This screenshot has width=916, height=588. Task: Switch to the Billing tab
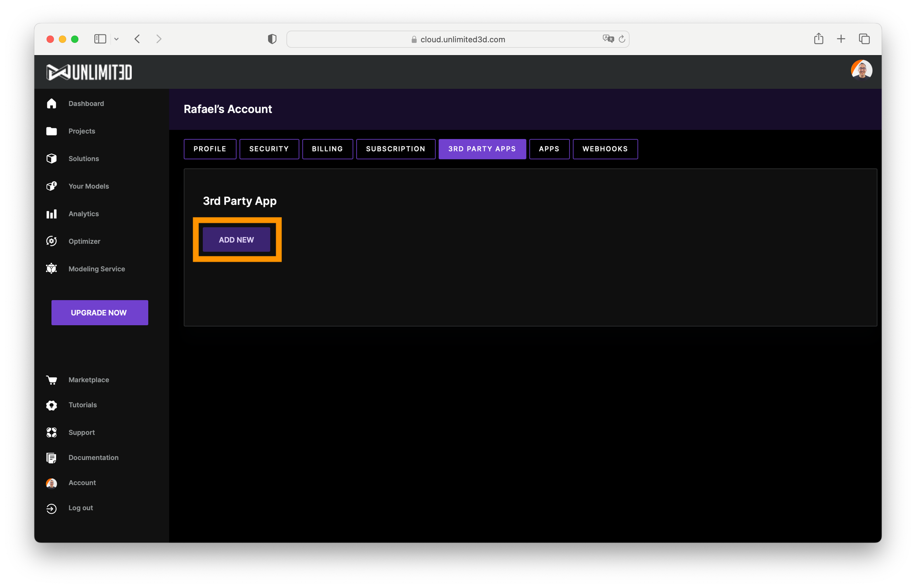[x=327, y=149]
